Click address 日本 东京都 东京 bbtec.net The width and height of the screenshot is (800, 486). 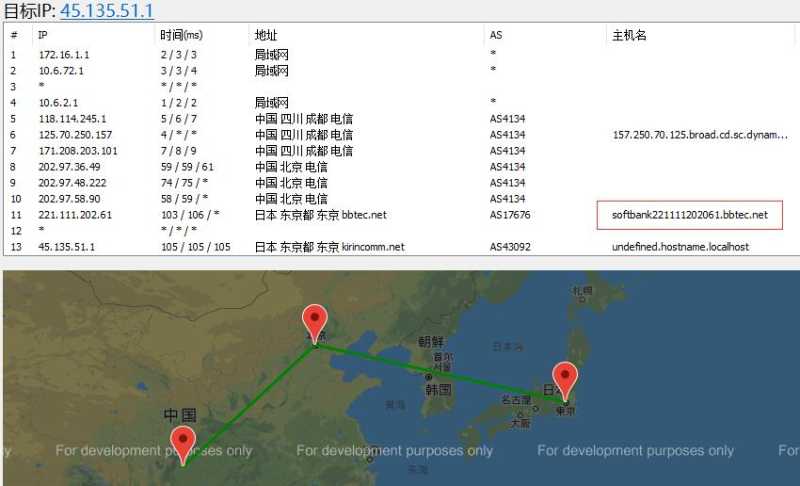(320, 215)
